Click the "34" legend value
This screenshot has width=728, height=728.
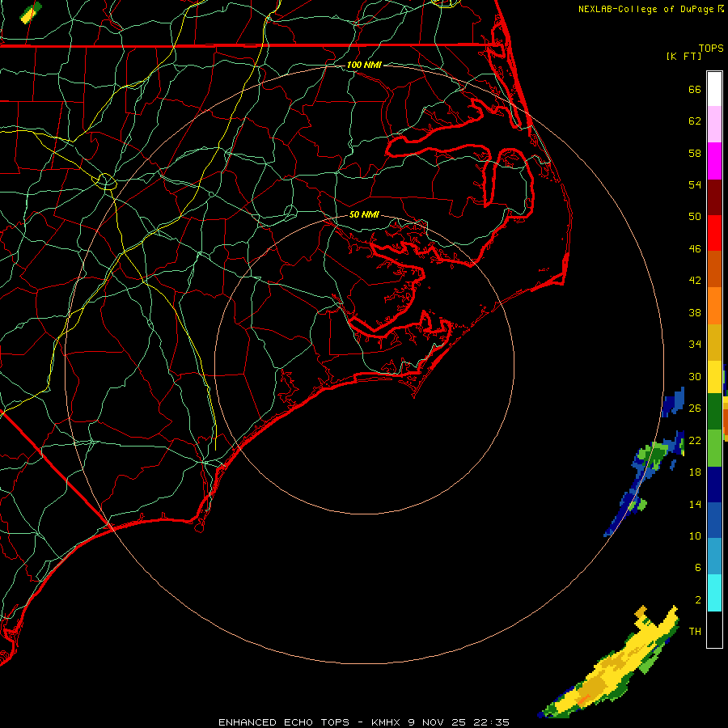tap(695, 345)
